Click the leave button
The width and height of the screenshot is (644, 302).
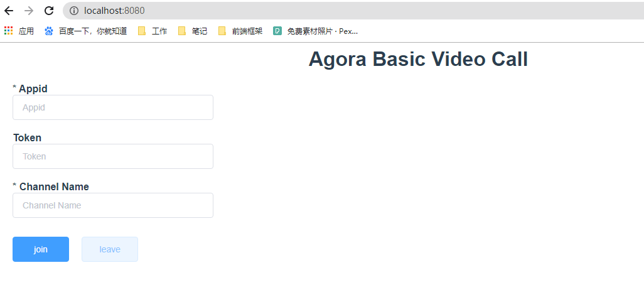[110, 249]
